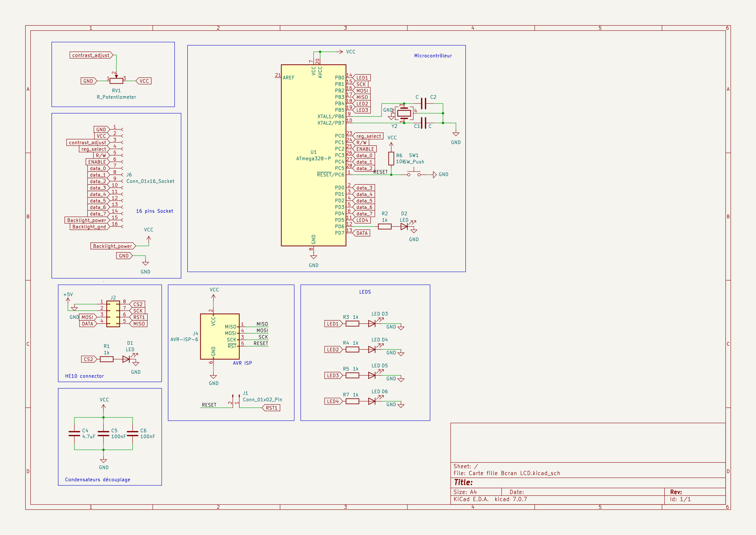The image size is (756, 535).
Task: Click the "Sheet: /" field
Action: coord(466,466)
